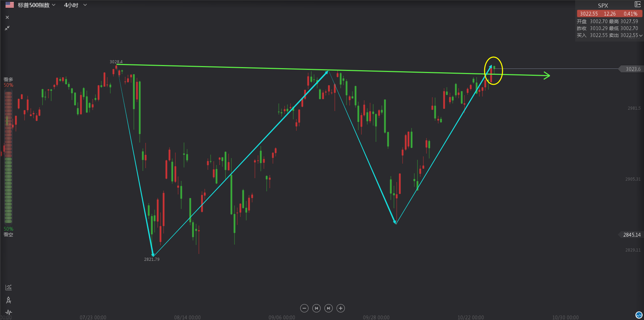
Task: Jump to the first candle
Action: [x=316, y=308]
